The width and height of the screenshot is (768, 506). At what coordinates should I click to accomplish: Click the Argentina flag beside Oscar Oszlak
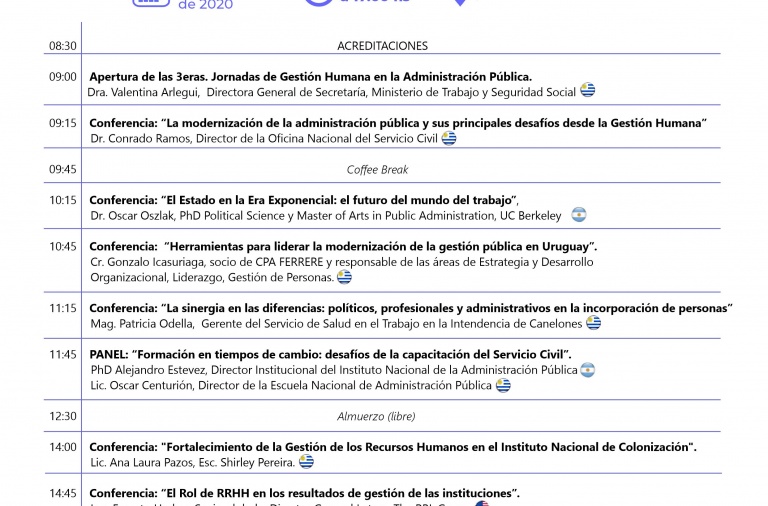579,215
